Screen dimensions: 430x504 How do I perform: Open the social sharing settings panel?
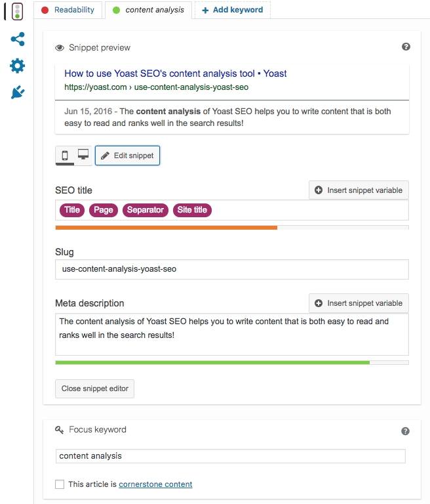(18, 39)
